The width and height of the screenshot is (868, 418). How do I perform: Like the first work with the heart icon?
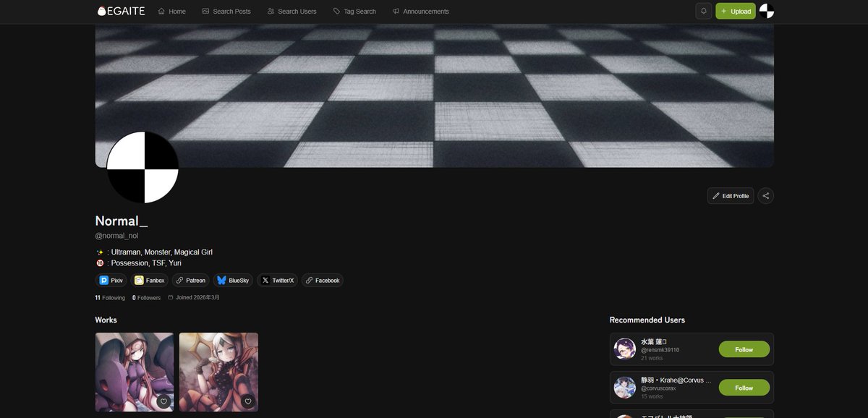click(x=163, y=401)
